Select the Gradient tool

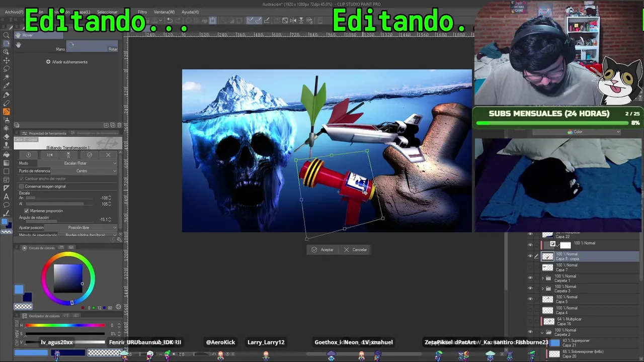point(7,162)
